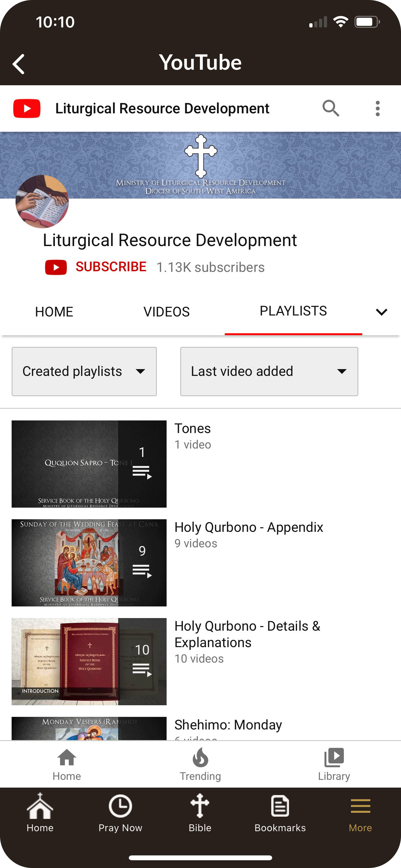Open Holy Qurbono Details thumbnail
Screen dimensions: 401x868
point(89,661)
